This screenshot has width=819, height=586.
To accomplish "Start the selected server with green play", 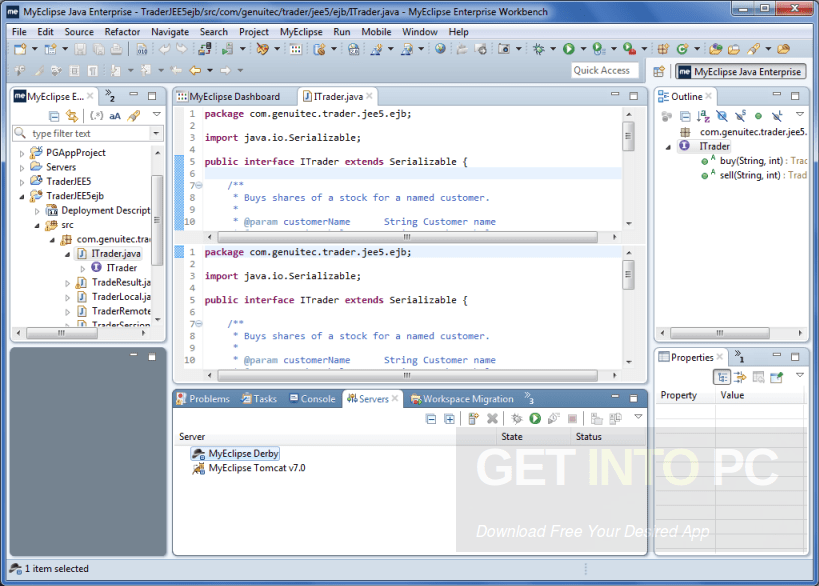I will tap(535, 418).
